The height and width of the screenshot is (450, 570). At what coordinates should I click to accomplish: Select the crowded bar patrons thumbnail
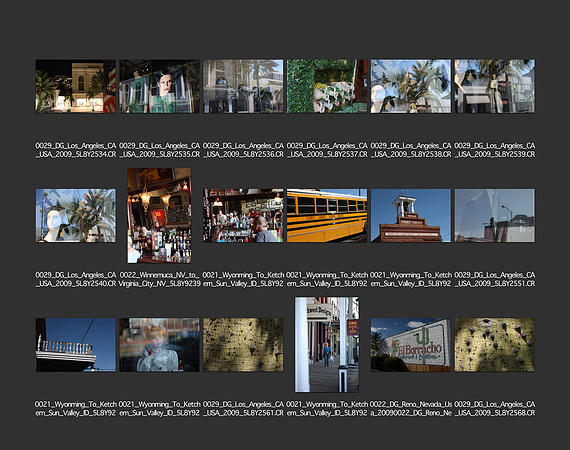click(x=243, y=216)
